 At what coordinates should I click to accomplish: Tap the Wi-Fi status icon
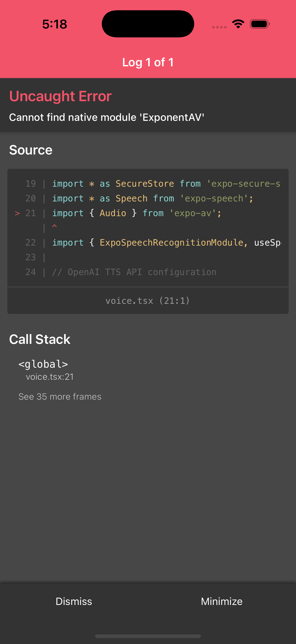click(238, 24)
